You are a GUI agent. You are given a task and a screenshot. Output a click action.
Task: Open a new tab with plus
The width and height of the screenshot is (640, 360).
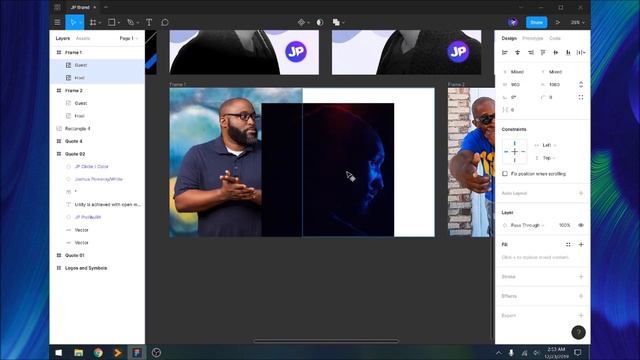pos(106,7)
